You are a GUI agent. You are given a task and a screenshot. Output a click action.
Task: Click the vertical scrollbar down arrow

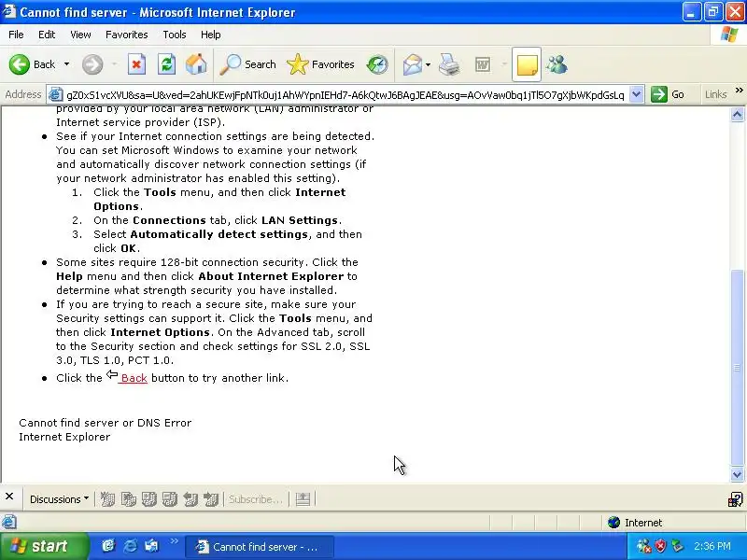(x=737, y=474)
